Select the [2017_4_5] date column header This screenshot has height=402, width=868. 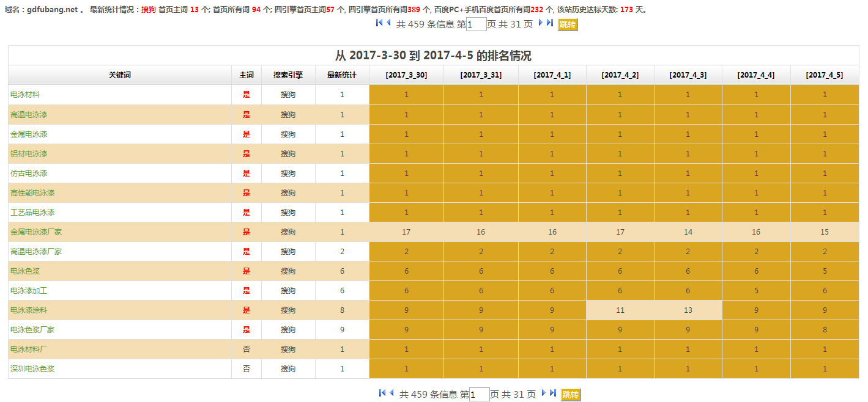[x=824, y=75]
